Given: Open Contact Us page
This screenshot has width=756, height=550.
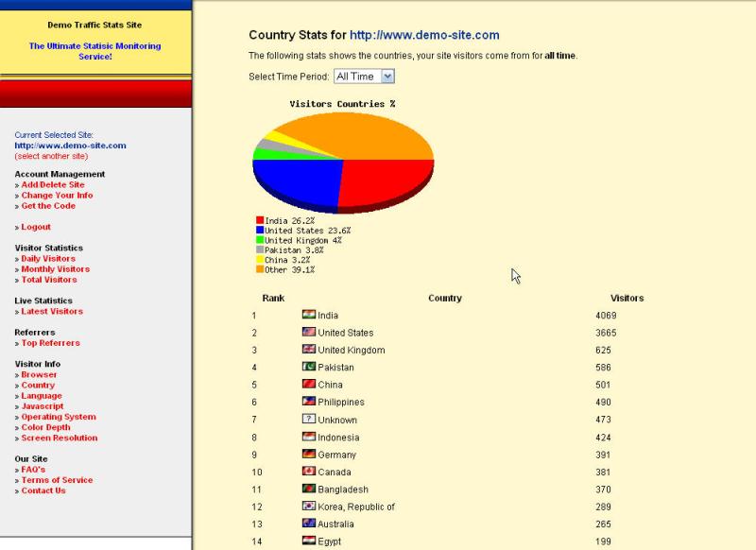Looking at the screenshot, I should (43, 490).
